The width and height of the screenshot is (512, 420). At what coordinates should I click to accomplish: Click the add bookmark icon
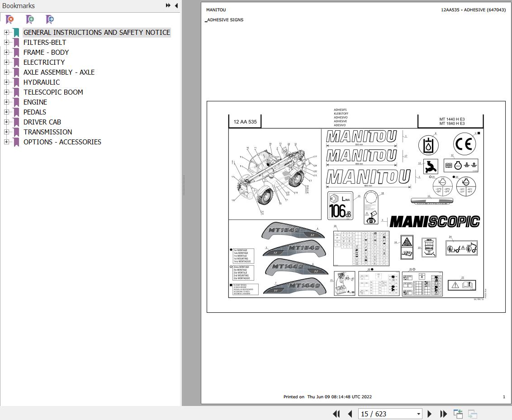click(30, 19)
